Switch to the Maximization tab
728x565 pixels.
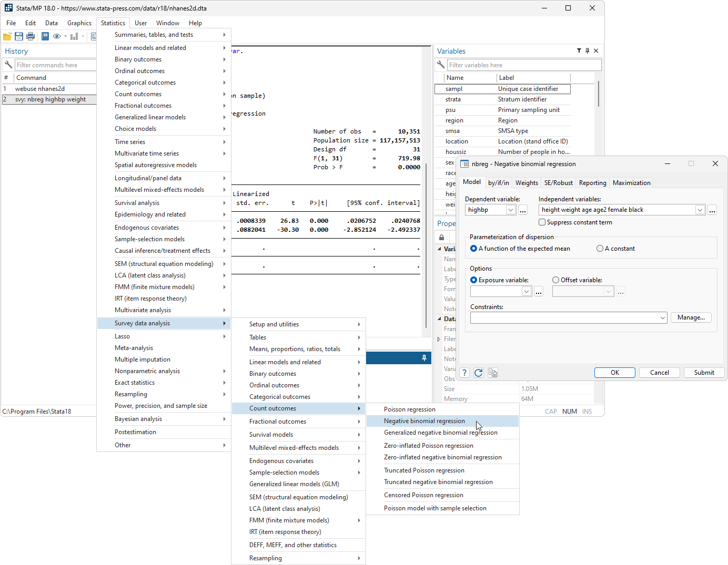[x=632, y=183]
